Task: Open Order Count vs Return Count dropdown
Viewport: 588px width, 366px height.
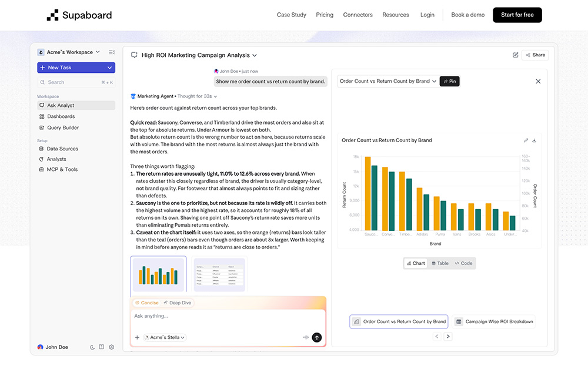Action: pyautogui.click(x=387, y=81)
